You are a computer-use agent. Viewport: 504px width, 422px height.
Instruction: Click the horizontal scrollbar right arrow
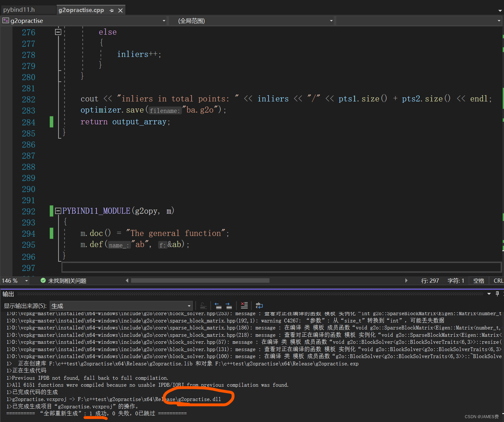[x=406, y=280]
